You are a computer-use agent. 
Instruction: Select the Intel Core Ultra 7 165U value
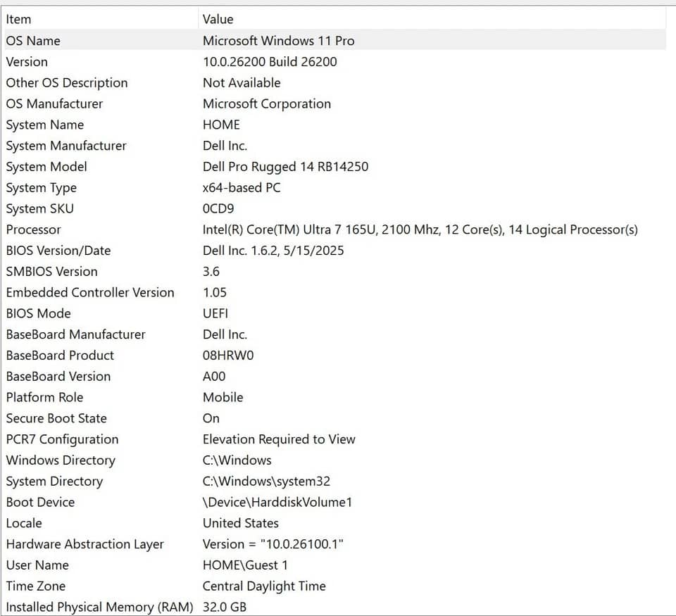coord(420,230)
